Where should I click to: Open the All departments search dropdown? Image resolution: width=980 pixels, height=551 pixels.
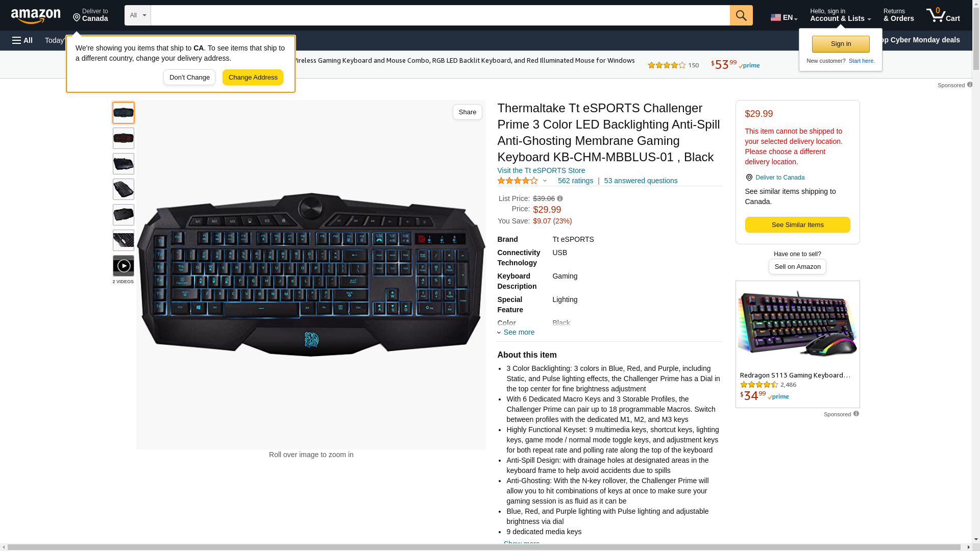tap(138, 15)
